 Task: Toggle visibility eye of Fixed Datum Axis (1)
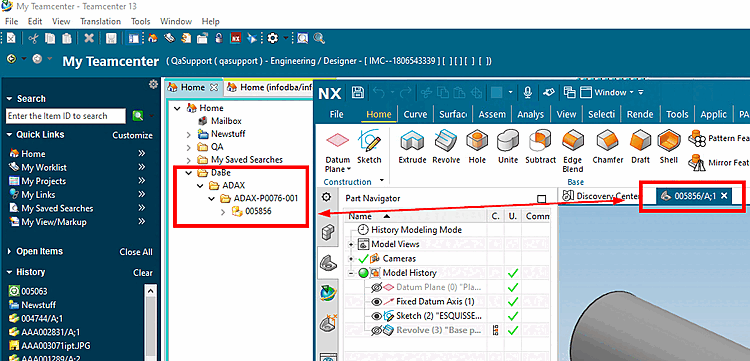coord(376,302)
